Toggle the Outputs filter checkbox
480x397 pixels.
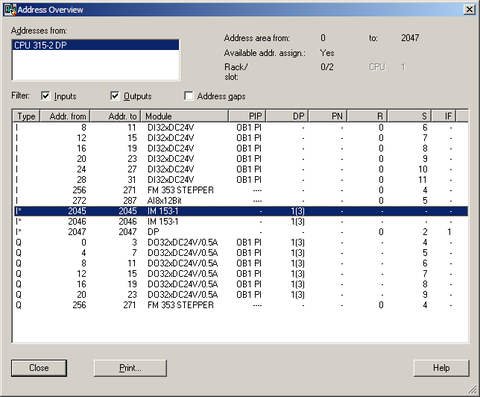pos(115,96)
